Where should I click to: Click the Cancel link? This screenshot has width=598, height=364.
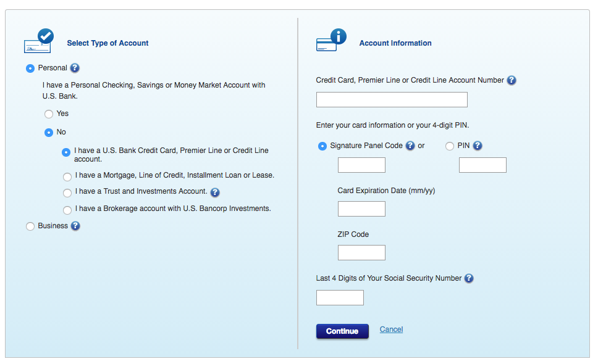point(391,329)
